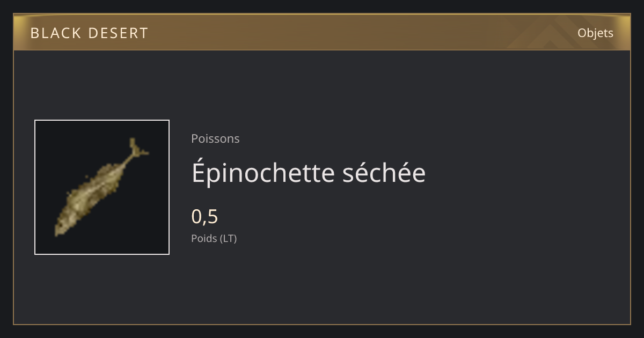Viewport: 644px width, 338px height.
Task: Click the Poids (LT) label
Action: click(214, 238)
